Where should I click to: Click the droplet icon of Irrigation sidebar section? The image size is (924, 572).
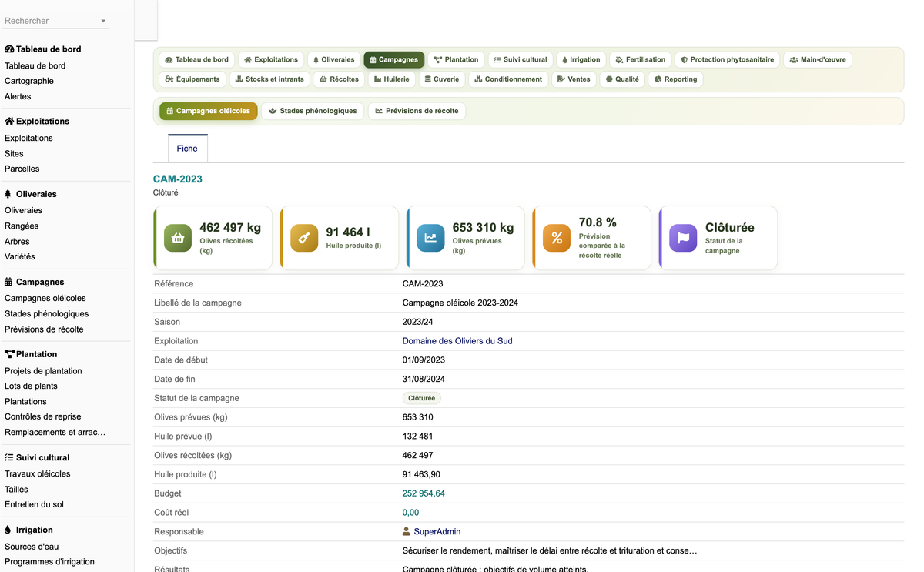8,530
